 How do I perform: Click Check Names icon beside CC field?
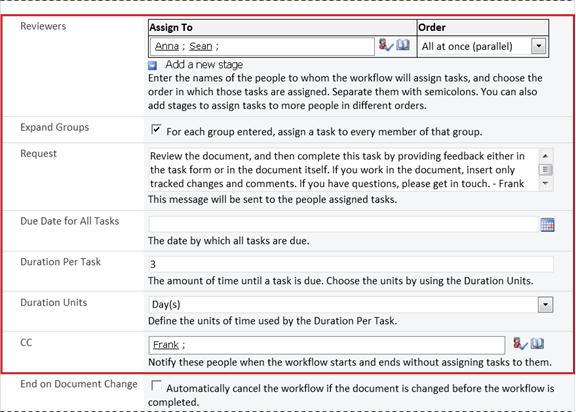tap(520, 344)
